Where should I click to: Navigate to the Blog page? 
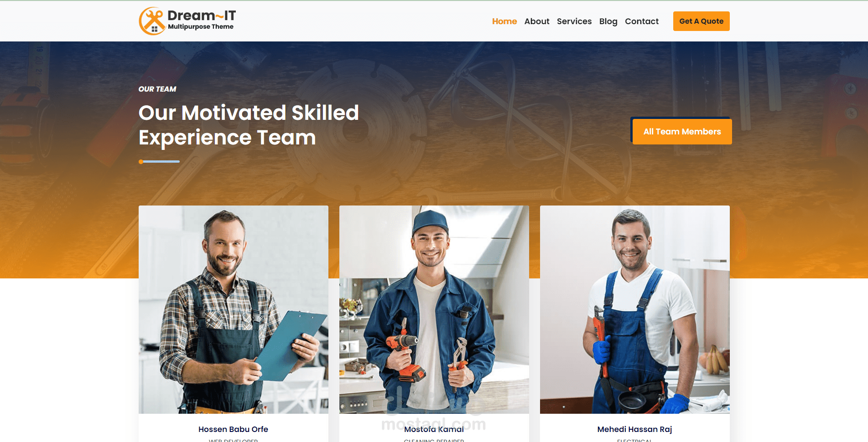(x=608, y=21)
